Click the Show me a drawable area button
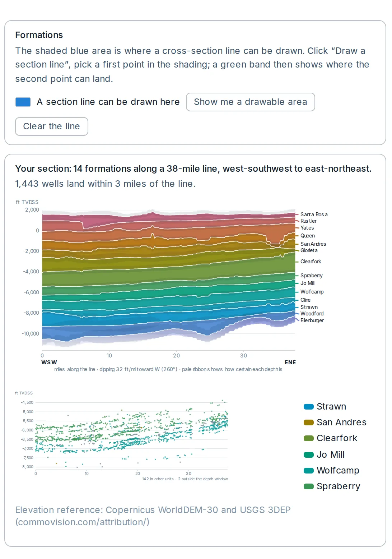 click(x=250, y=102)
